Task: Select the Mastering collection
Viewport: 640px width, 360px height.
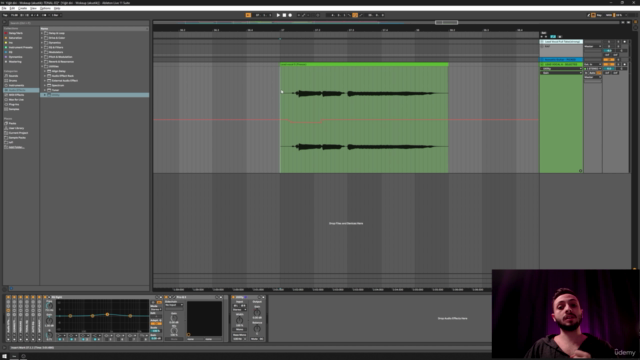Action: point(15,62)
